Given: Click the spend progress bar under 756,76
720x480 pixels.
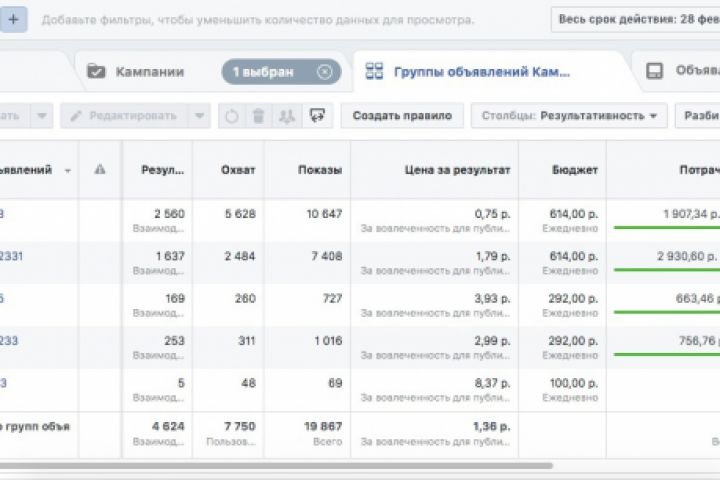Looking at the screenshot, I should click(667, 355).
